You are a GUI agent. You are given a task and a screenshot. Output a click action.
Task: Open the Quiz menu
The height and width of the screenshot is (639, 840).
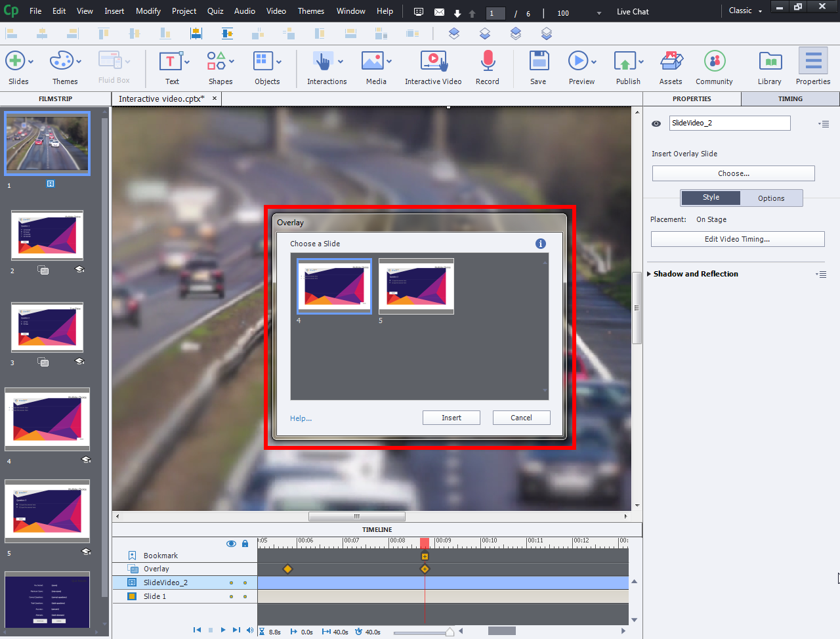click(215, 11)
